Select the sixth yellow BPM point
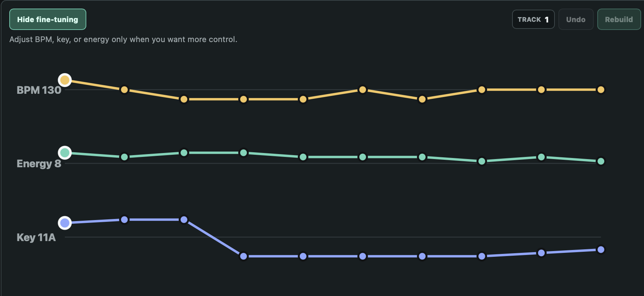The width and height of the screenshot is (644, 296). pyautogui.click(x=363, y=90)
